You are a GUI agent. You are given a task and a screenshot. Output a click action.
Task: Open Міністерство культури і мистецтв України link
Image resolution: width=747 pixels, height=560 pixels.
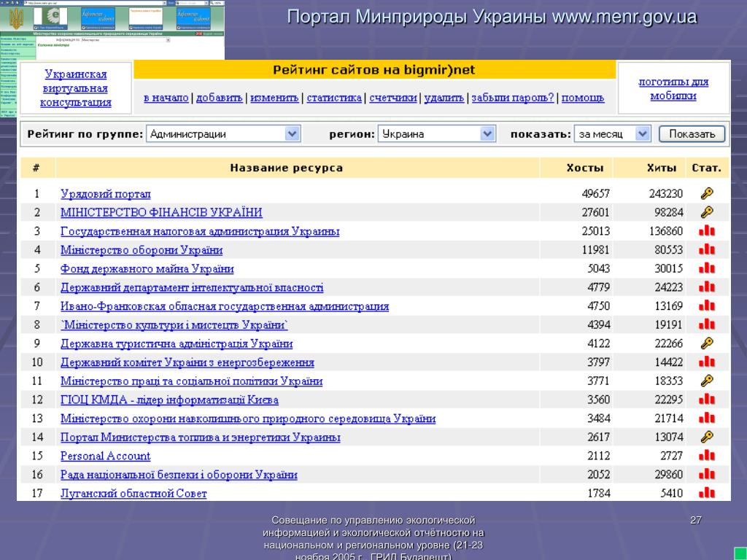[174, 324]
